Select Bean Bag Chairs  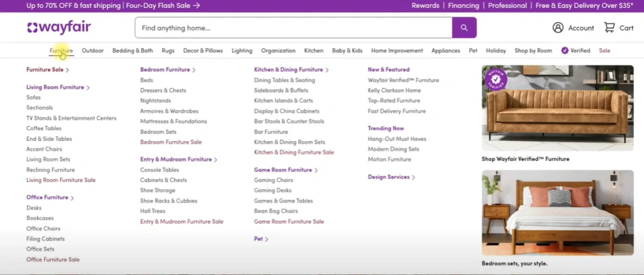tap(276, 211)
